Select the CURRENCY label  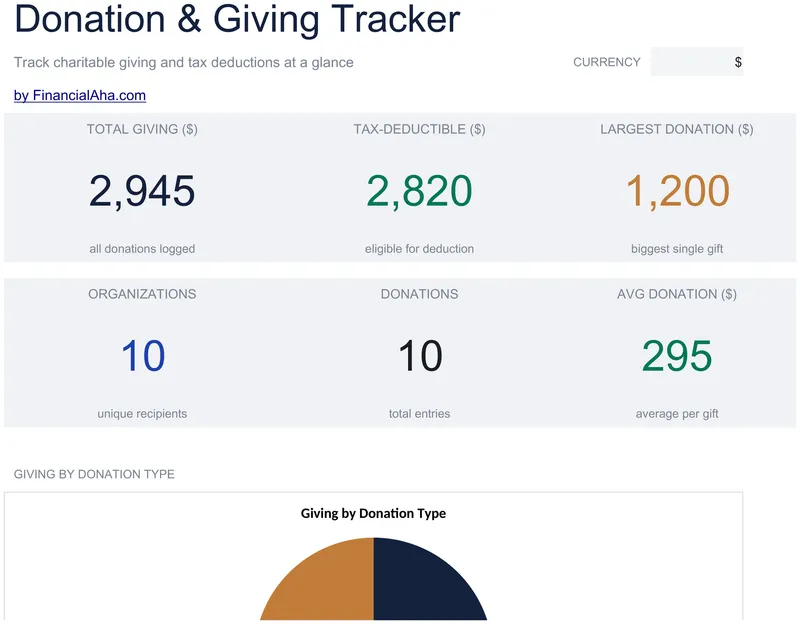[x=607, y=62]
